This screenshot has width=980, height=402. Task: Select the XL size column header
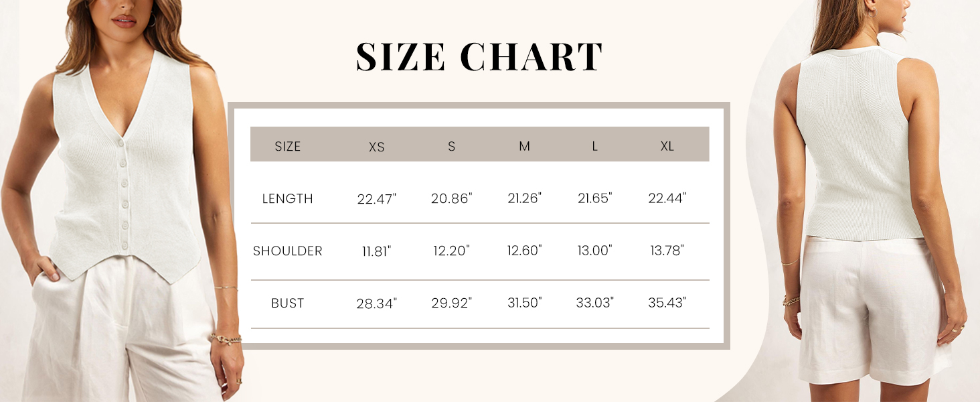(667, 146)
